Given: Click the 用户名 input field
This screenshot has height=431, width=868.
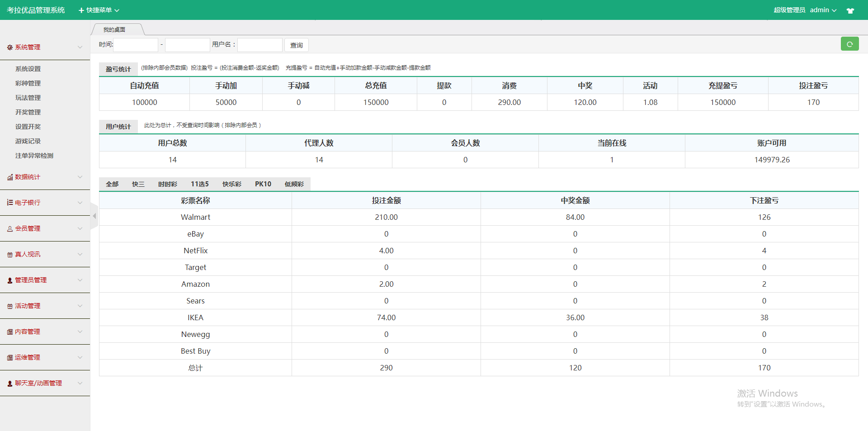Looking at the screenshot, I should coord(260,45).
